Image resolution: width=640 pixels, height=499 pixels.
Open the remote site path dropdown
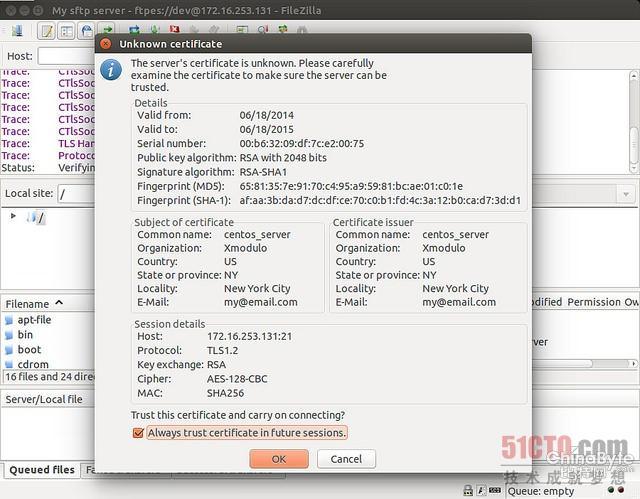[626, 195]
